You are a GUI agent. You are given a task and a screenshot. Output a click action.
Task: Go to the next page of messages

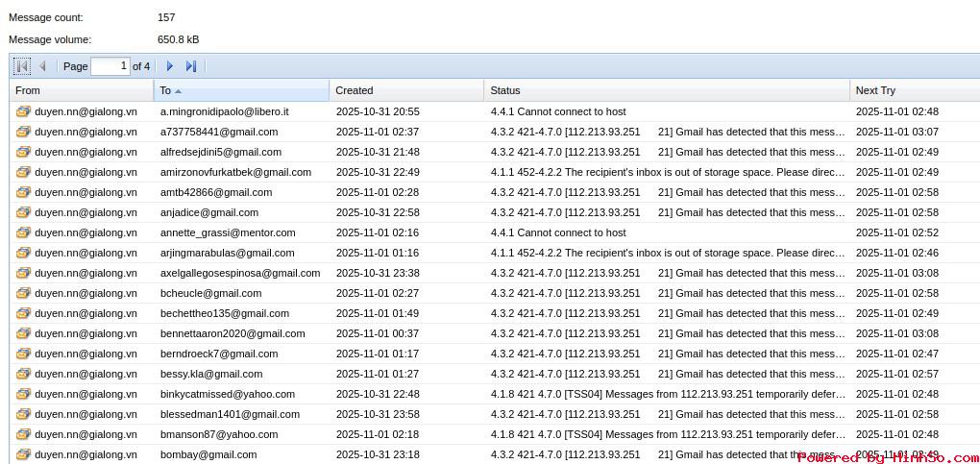click(x=170, y=66)
